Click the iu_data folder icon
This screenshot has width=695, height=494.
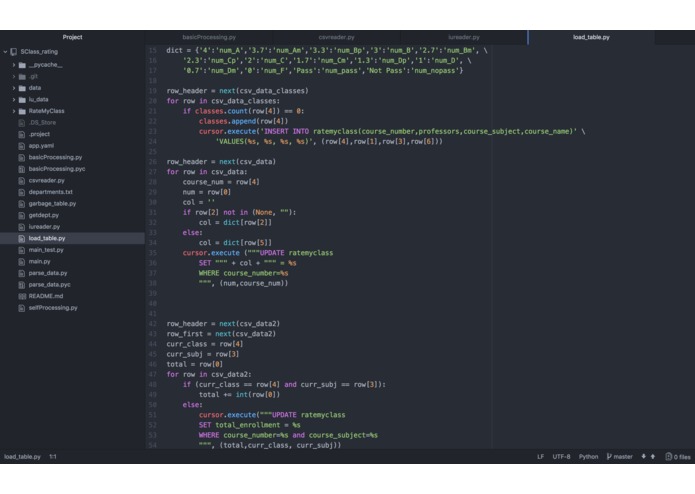coord(22,100)
